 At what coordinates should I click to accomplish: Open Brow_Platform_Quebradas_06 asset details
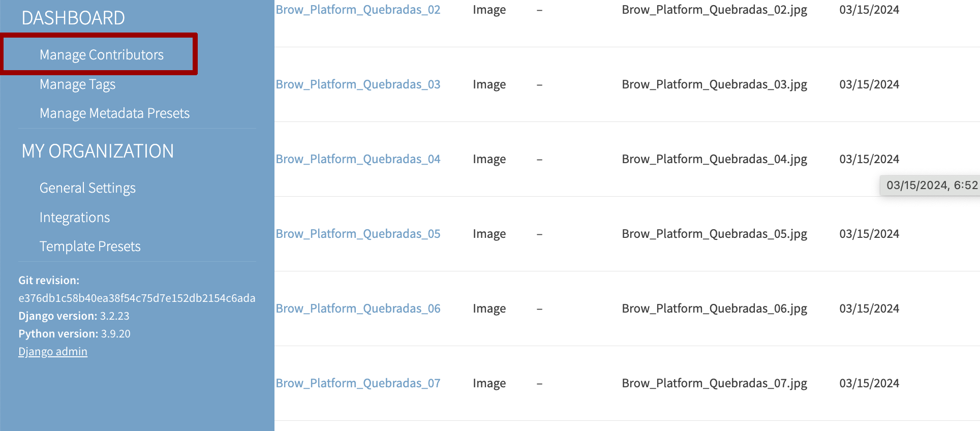358,308
